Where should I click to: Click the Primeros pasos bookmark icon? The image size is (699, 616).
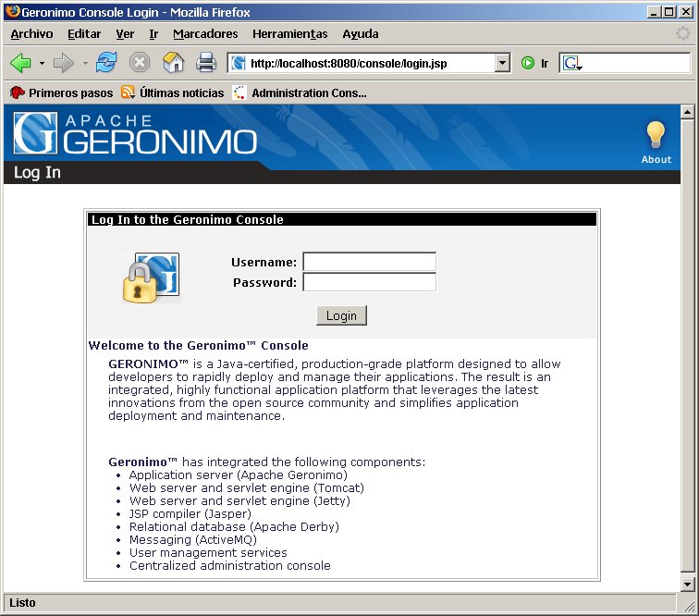point(18,92)
